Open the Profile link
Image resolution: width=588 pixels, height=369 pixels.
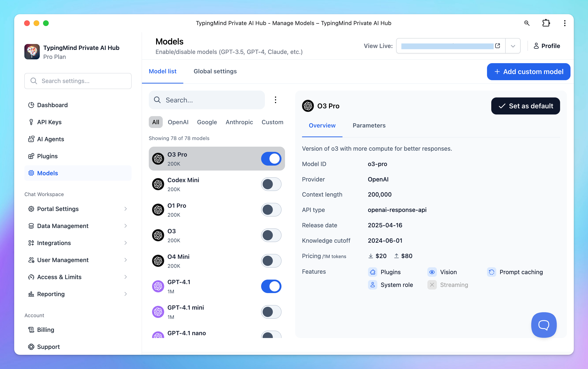547,46
